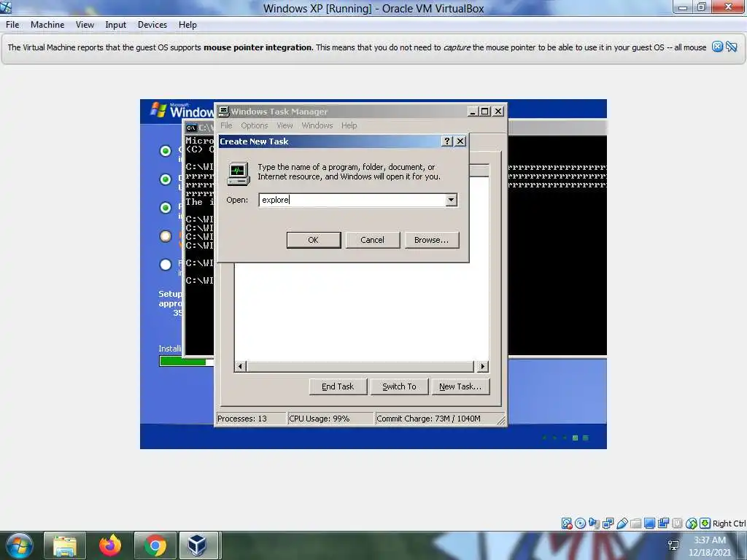Click the VirtualBox taskbar icon
747x560 pixels.
pyautogui.click(x=198, y=545)
